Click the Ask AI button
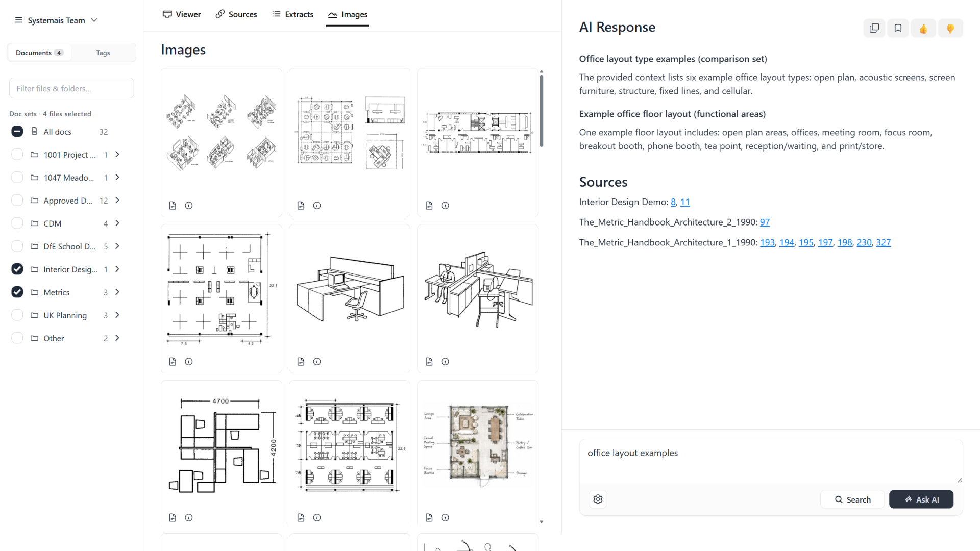This screenshot has width=980, height=551. [x=921, y=499]
